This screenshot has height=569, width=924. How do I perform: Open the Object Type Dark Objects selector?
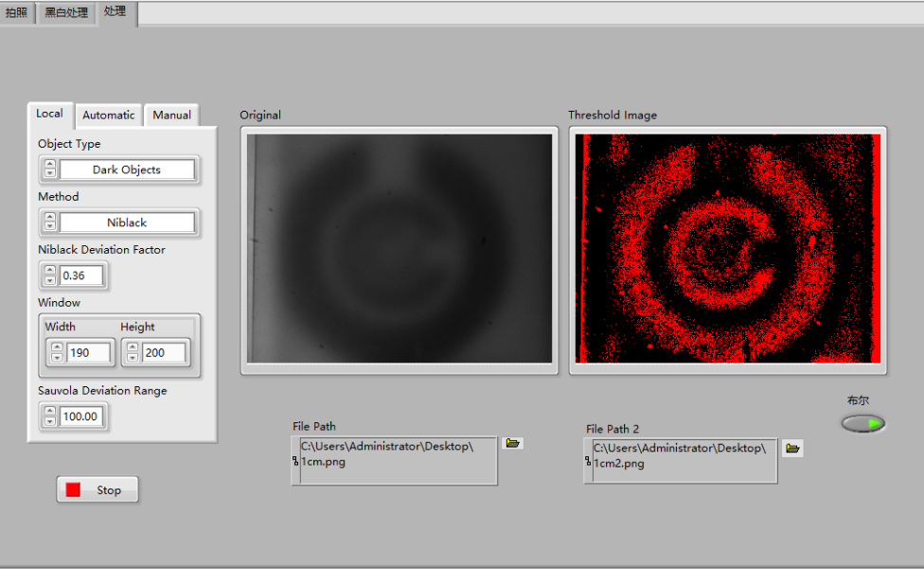(127, 170)
